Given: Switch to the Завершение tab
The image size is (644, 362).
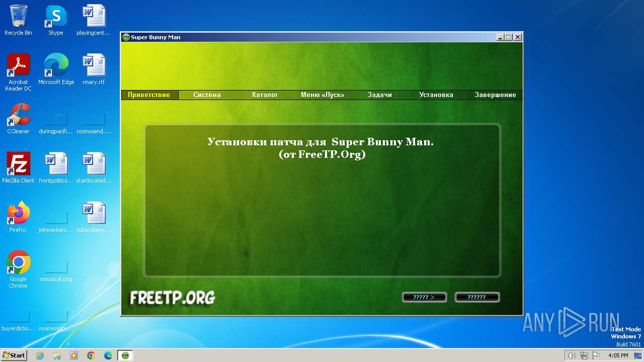Looking at the screenshot, I should [495, 95].
